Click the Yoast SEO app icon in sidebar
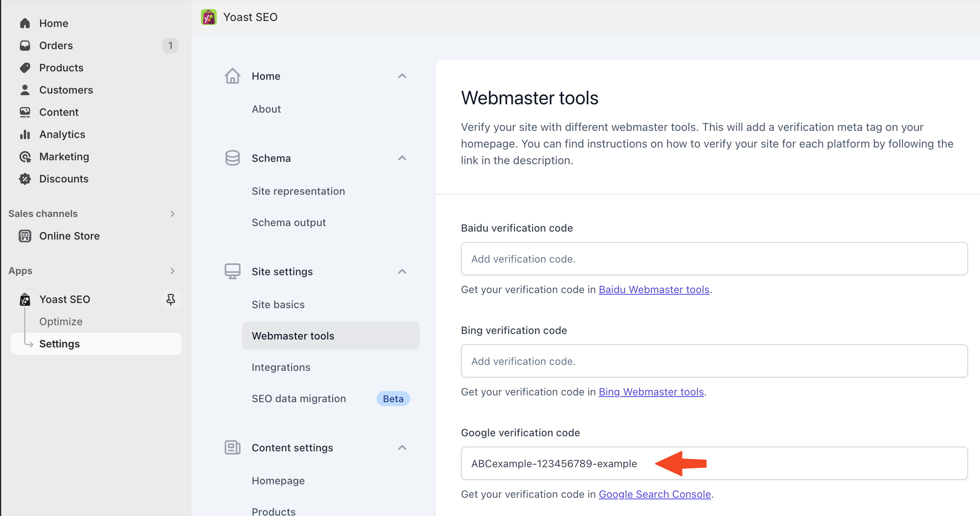Image resolution: width=980 pixels, height=516 pixels. 25,299
